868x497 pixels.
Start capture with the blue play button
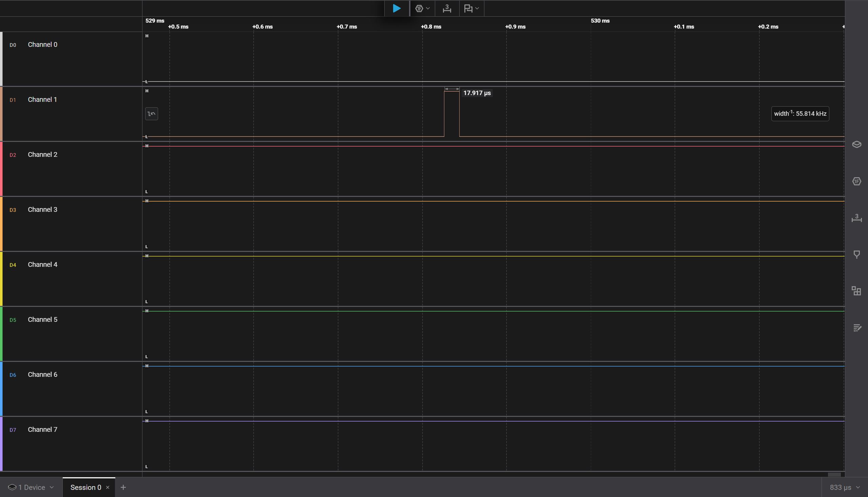click(396, 8)
